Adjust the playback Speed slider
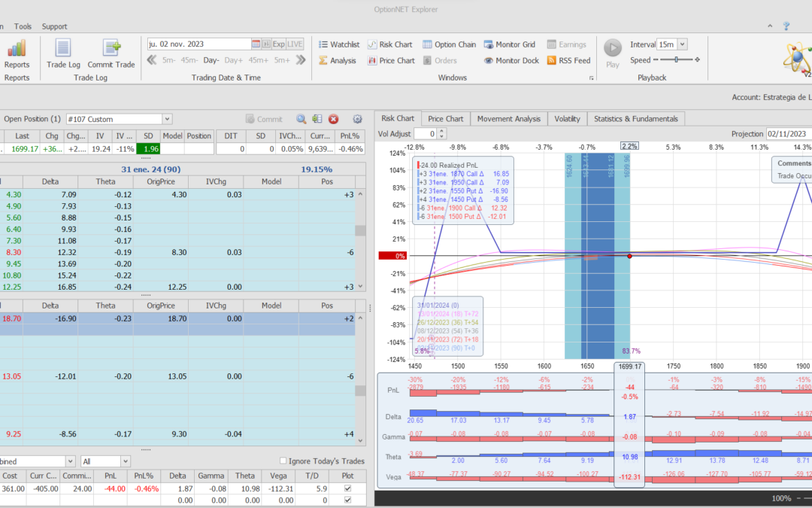Image resolution: width=812 pixels, height=508 pixels. [x=677, y=60]
